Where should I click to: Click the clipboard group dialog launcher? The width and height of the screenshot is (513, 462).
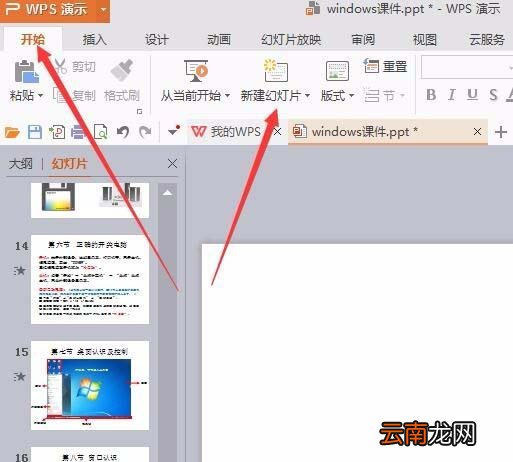(x=140, y=111)
